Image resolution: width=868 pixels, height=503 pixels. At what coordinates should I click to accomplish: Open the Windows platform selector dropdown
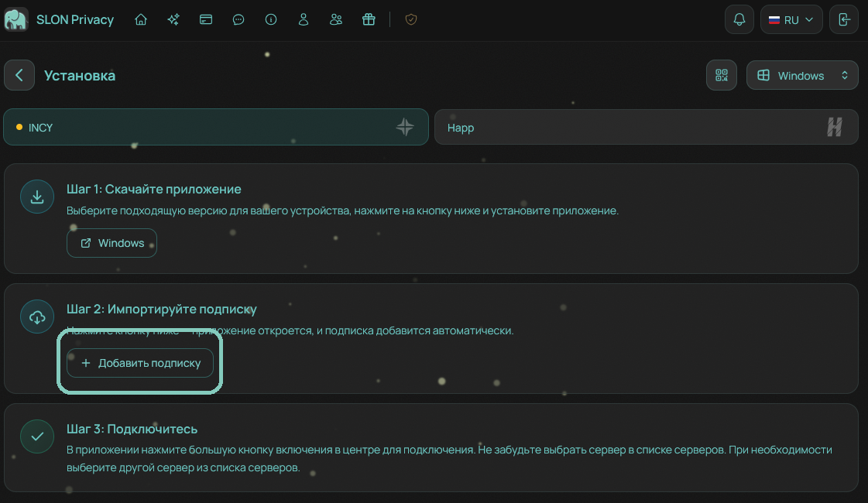[802, 75]
